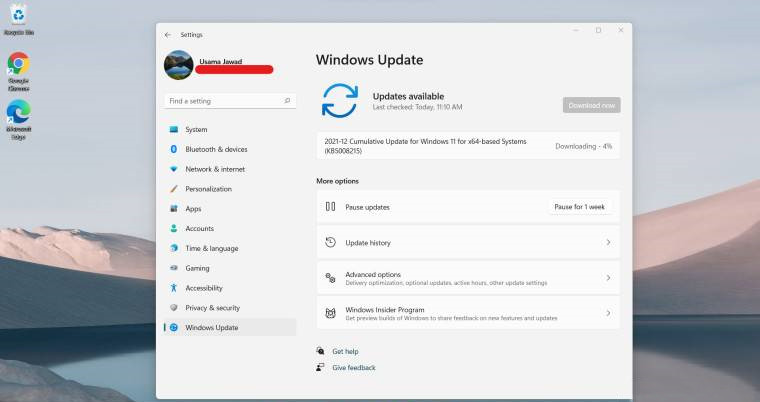
Task: Click the Last checked: Today text
Action: (x=417, y=107)
